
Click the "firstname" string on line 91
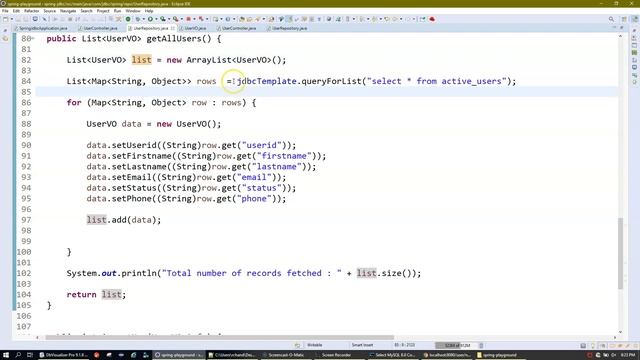click(284, 156)
